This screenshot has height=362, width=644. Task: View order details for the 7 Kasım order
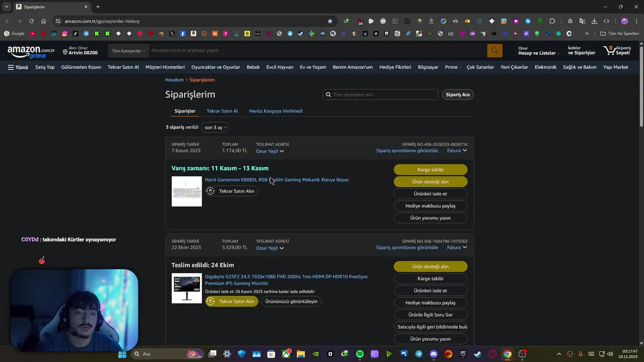(x=407, y=150)
